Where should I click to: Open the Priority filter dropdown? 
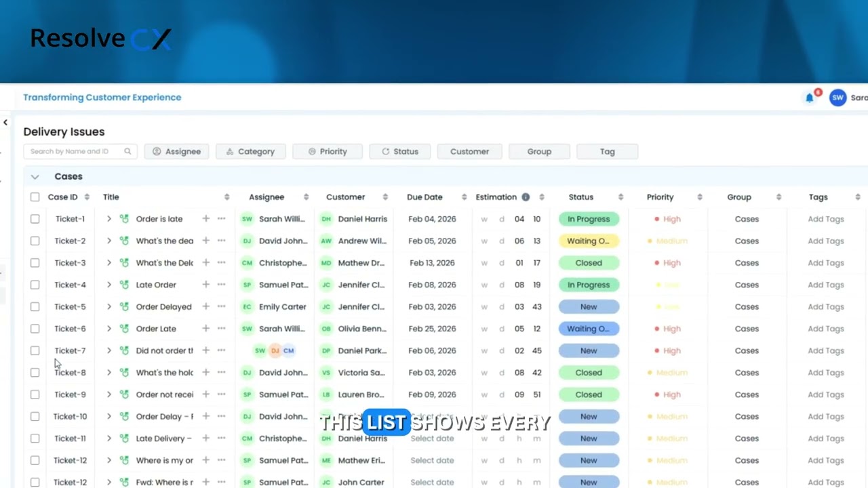coord(328,151)
